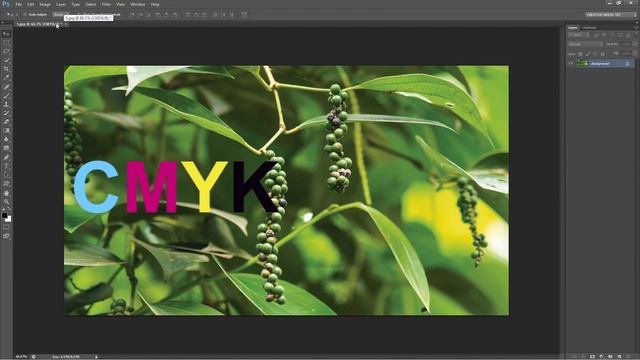Click the zoom percentage field in status bar
Viewport: 640px width, 360px height.
(x=21, y=357)
